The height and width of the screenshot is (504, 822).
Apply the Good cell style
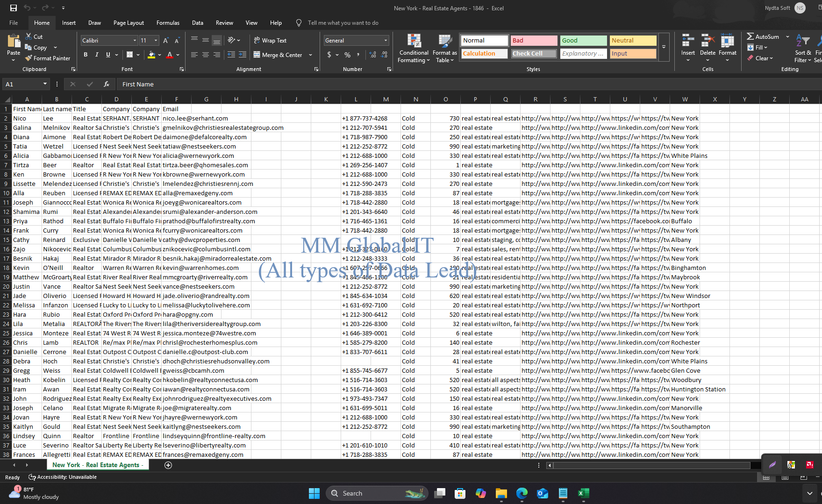(x=583, y=41)
